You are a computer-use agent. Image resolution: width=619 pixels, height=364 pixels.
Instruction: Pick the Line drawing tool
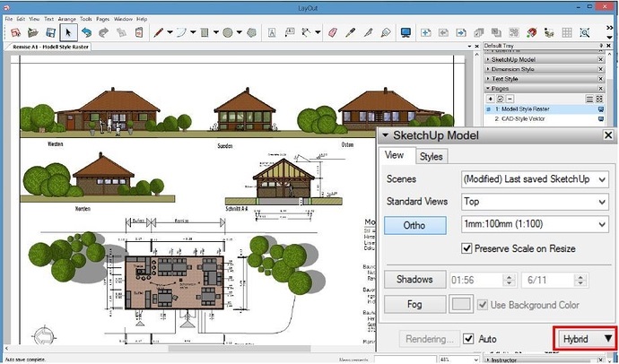click(x=160, y=32)
